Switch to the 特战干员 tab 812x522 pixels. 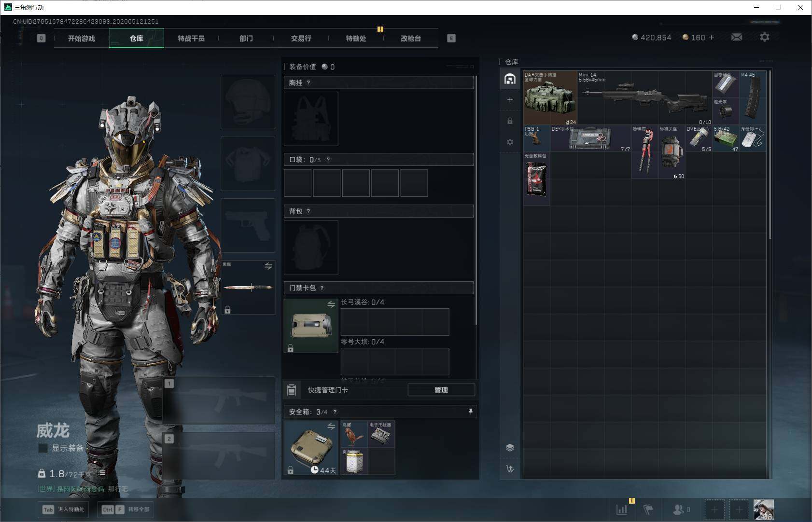tap(191, 38)
